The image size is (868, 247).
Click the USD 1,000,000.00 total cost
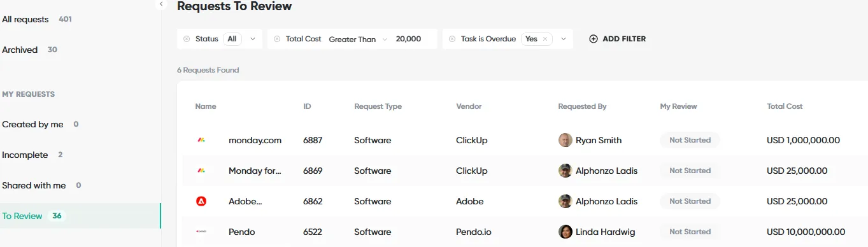point(804,140)
